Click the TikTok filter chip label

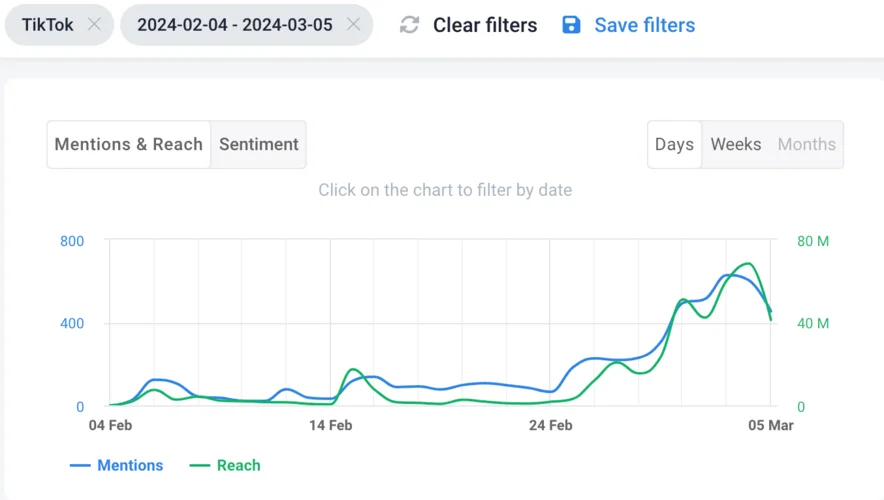[x=47, y=25]
